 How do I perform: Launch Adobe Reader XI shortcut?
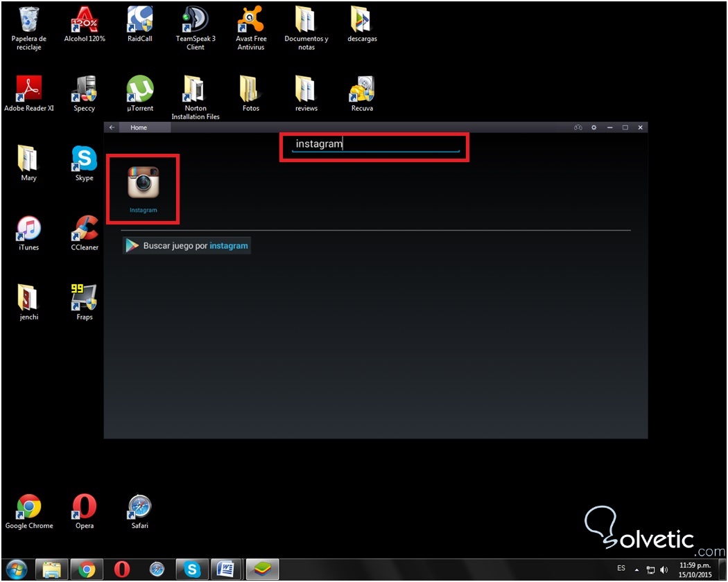point(29,94)
